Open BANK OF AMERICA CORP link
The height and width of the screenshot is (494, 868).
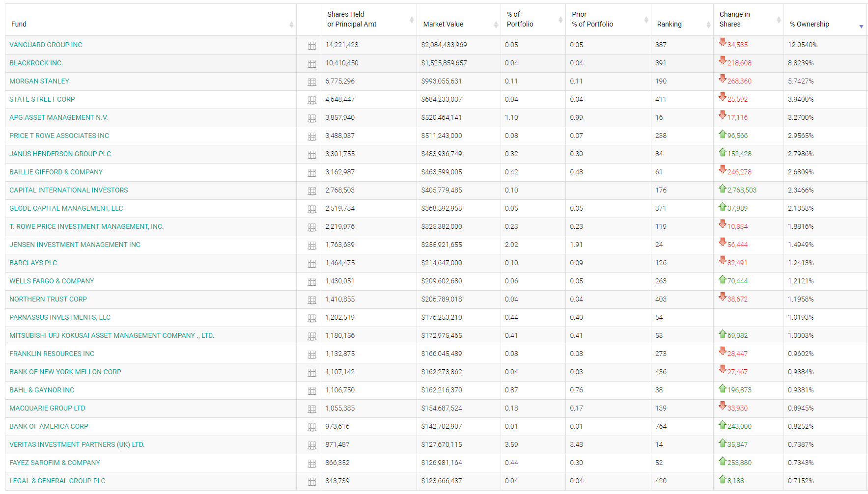click(49, 426)
